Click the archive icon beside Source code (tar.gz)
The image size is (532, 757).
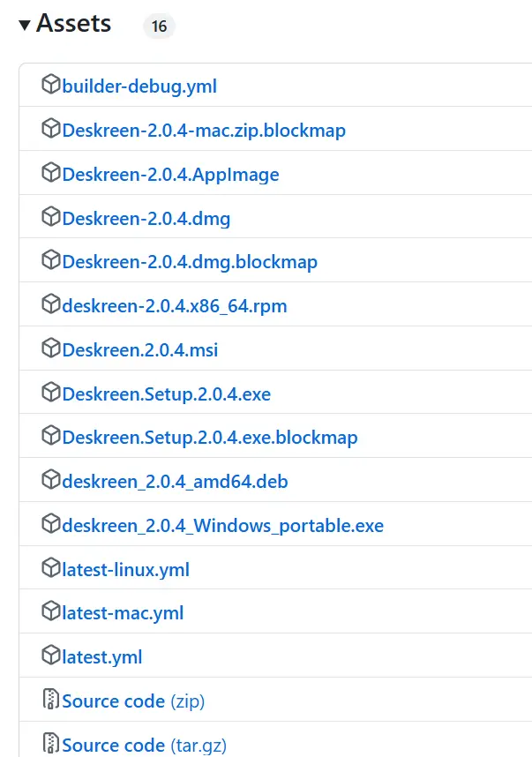pyautogui.click(x=50, y=745)
